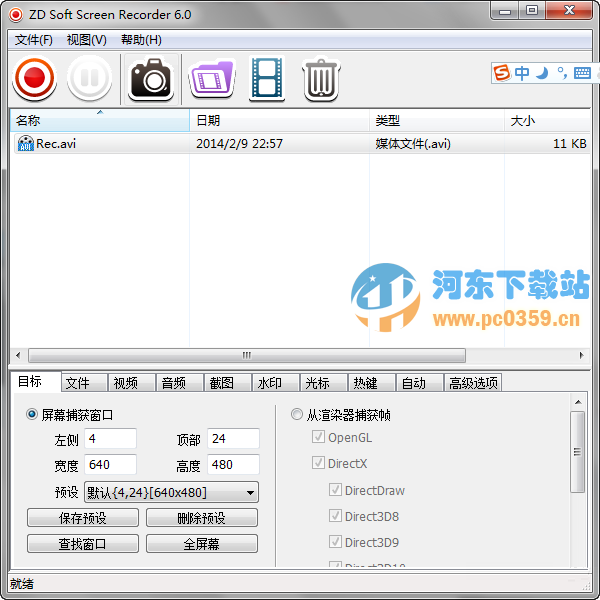Switch to the 水印 tab
The height and width of the screenshot is (600, 600).
click(x=276, y=383)
